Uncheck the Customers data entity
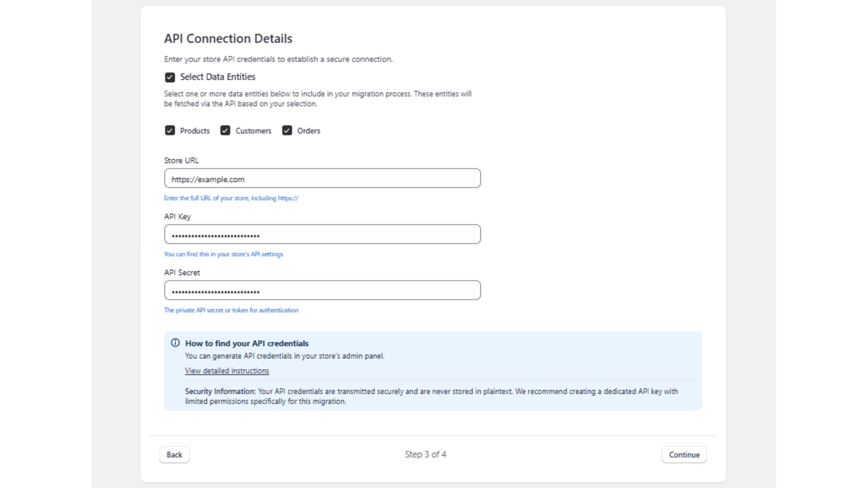This screenshot has height=488, width=868. coord(225,130)
